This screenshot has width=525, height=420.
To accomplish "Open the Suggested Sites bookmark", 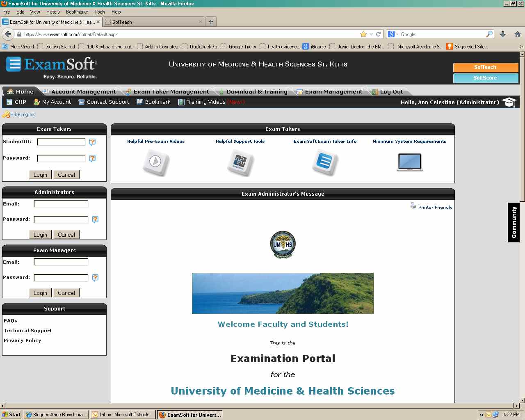I will click(x=467, y=47).
